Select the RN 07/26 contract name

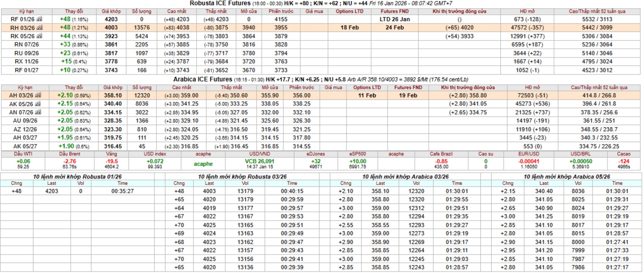pos(27,45)
